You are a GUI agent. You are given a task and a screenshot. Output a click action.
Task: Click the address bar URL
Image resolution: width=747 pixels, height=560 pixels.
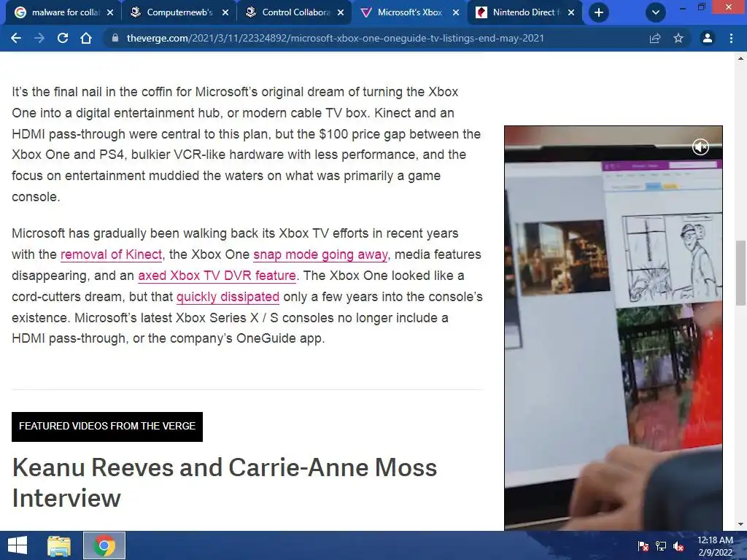click(x=335, y=38)
